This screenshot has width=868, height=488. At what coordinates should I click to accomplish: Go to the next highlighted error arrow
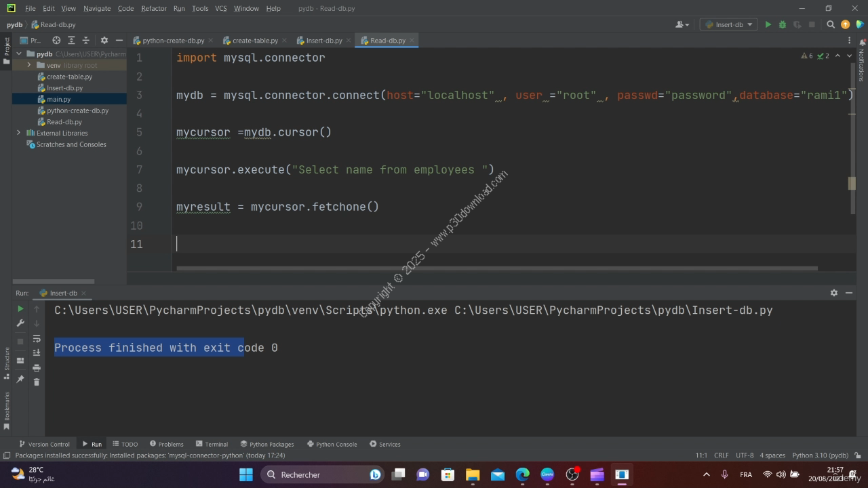(x=849, y=56)
